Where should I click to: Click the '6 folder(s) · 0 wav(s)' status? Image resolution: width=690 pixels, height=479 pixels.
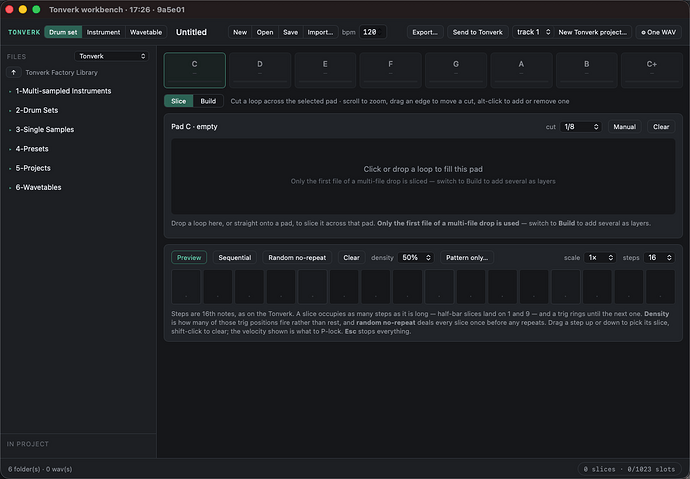40,469
